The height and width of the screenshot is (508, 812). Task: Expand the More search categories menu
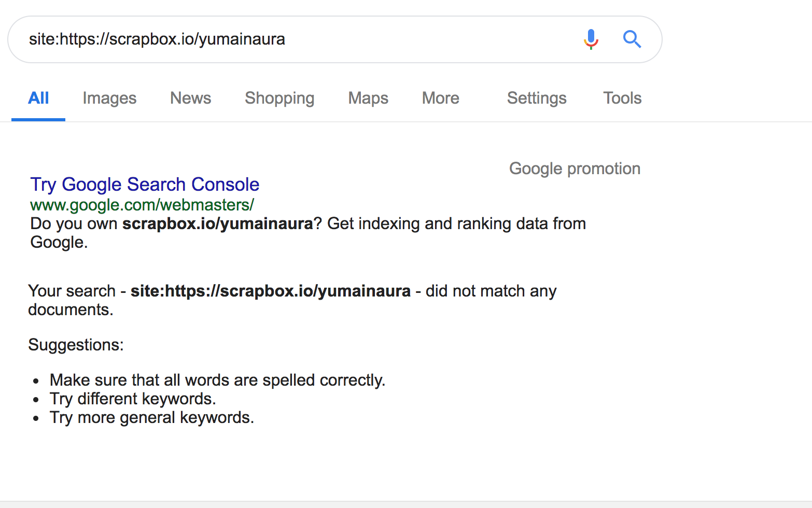(440, 98)
